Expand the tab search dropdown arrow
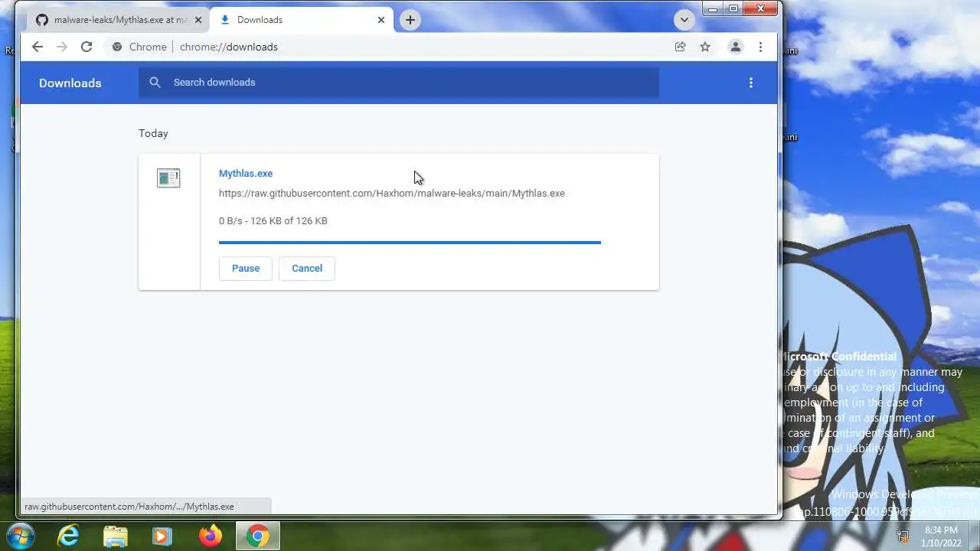This screenshot has height=551, width=980. point(684,20)
